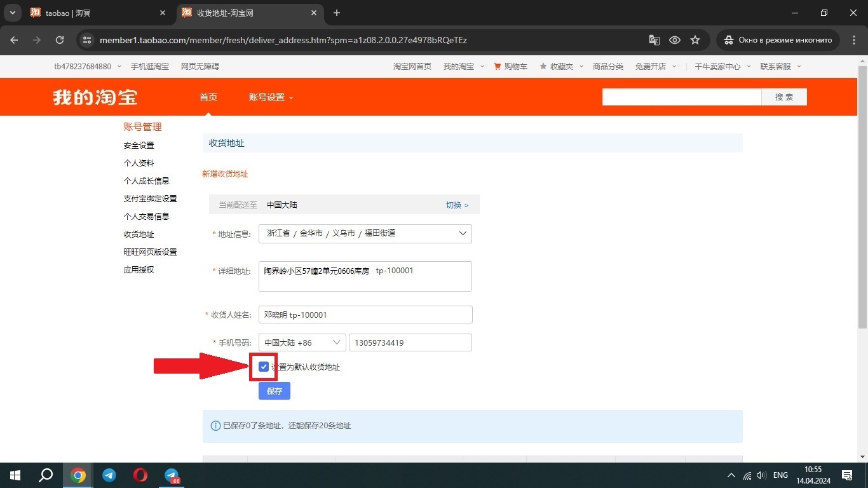Open 商品分类 categories
868x488 pixels.
pyautogui.click(x=608, y=66)
